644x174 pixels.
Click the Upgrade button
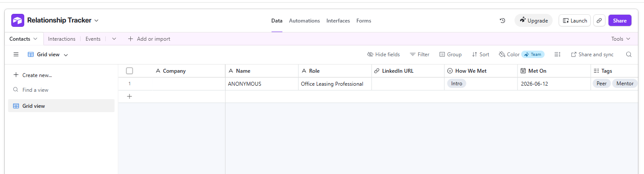click(534, 20)
